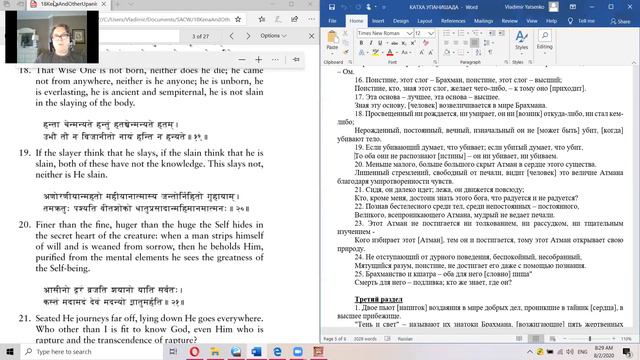640x360 pixels.
Task: Justify paragraph text in Word
Action: [475, 43]
